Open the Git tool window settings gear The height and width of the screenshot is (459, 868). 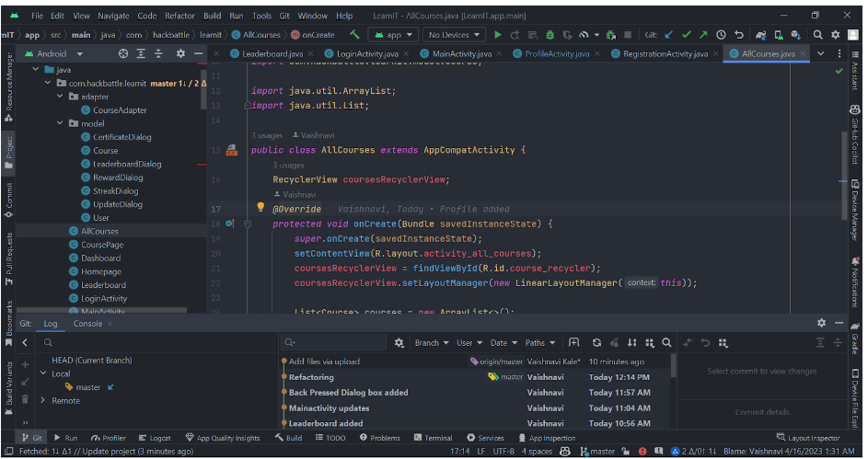tap(821, 323)
